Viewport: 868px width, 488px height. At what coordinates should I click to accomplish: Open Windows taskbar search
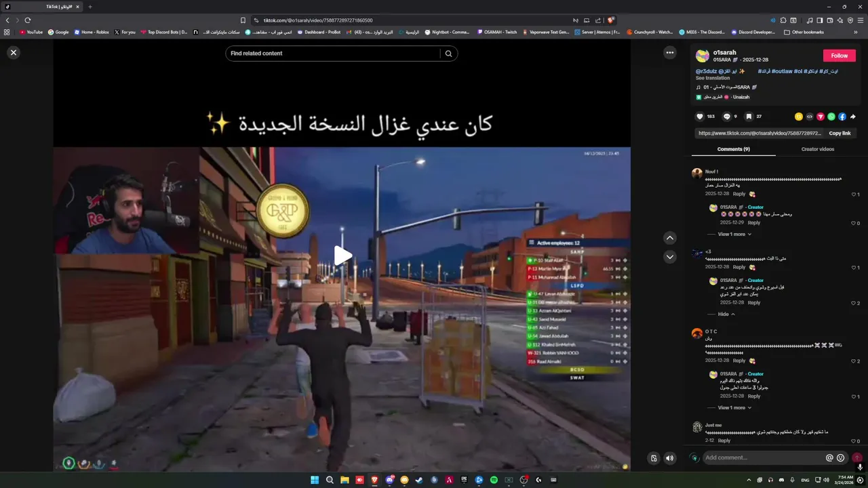[x=330, y=480]
